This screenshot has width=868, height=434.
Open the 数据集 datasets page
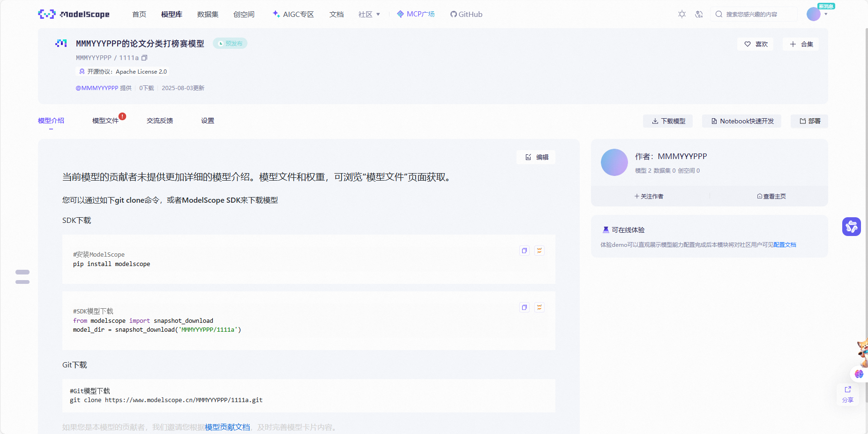pyautogui.click(x=208, y=14)
